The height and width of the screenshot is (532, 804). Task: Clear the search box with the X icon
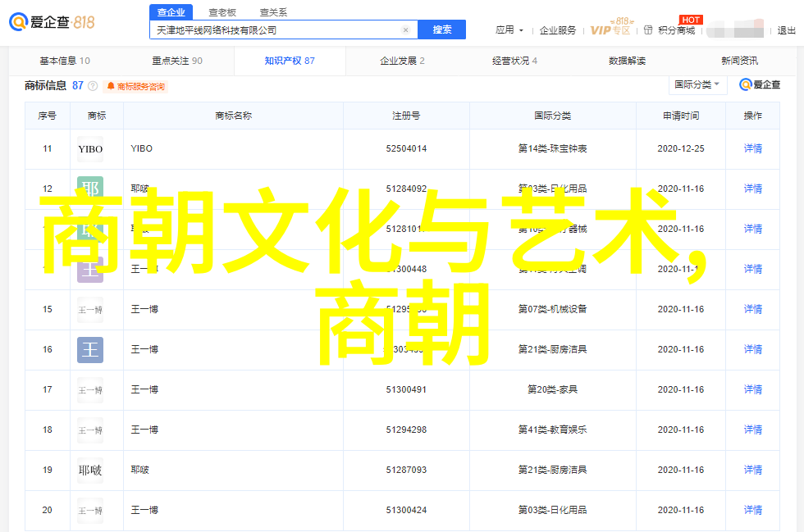405,30
